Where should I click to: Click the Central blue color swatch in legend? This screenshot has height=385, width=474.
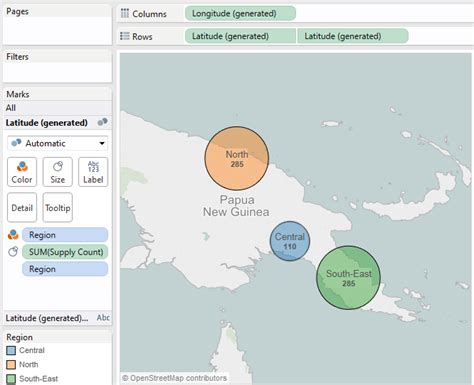point(11,350)
